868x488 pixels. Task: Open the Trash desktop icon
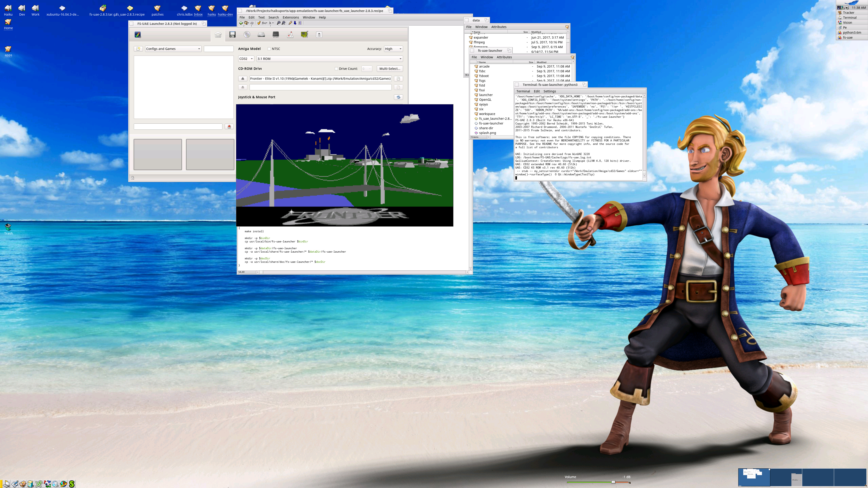coord(8,229)
